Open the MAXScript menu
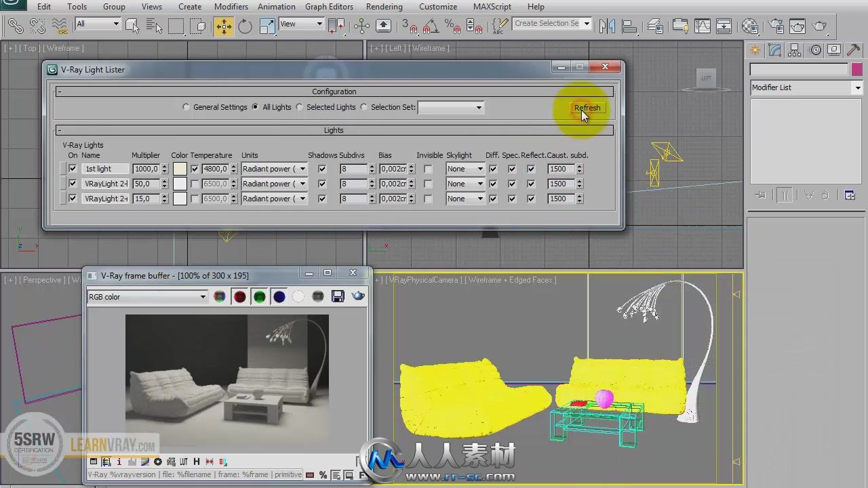Screen dimensions: 868x488 click(x=494, y=7)
